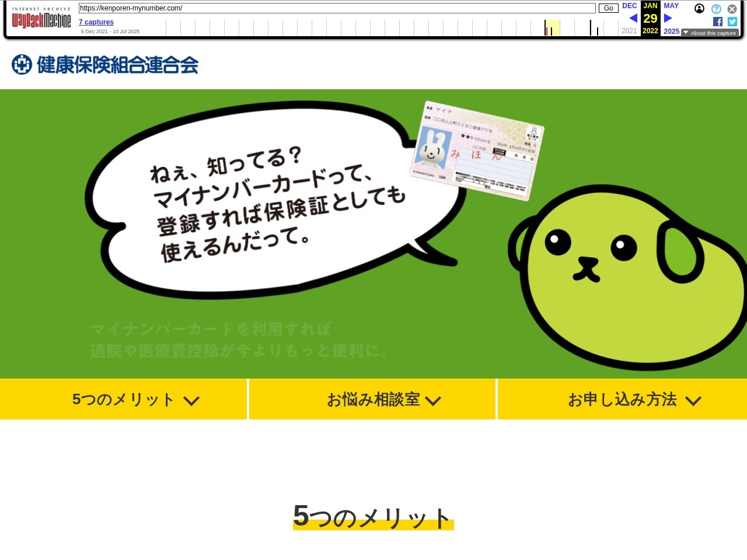The width and height of the screenshot is (747, 560).
Task: Go to next capture arrow
Action: 668,18
